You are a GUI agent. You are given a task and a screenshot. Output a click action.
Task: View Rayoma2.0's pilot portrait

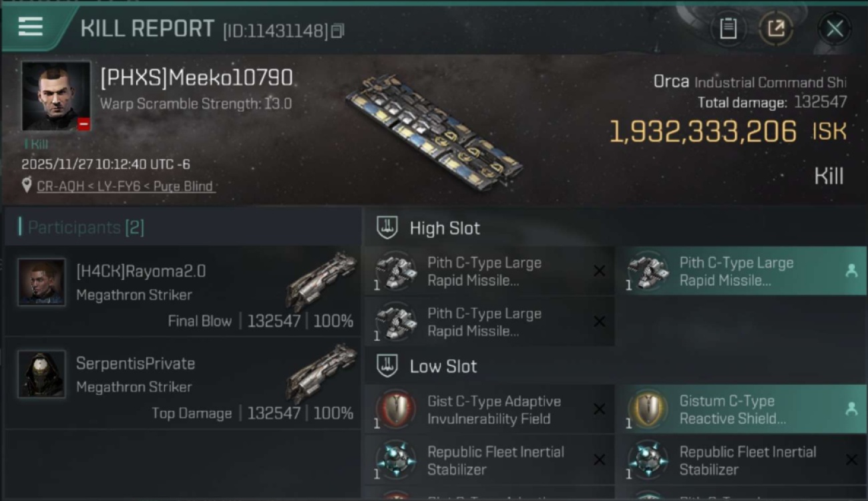pos(41,282)
